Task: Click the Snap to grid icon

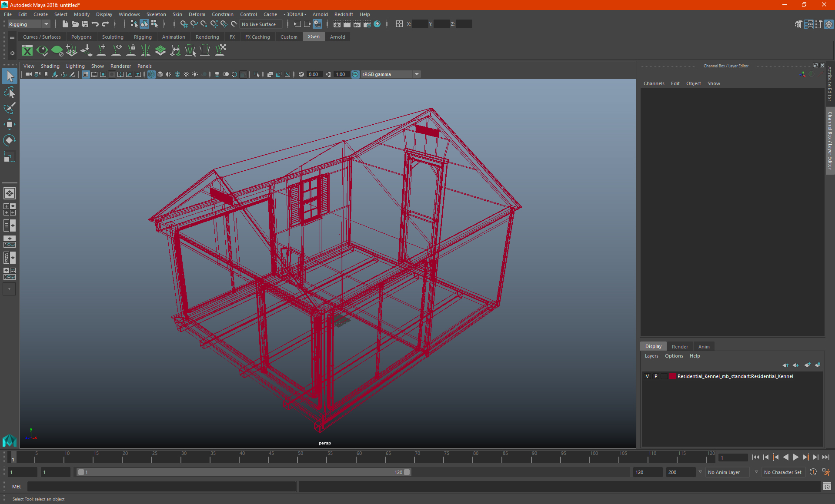Action: tap(181, 24)
